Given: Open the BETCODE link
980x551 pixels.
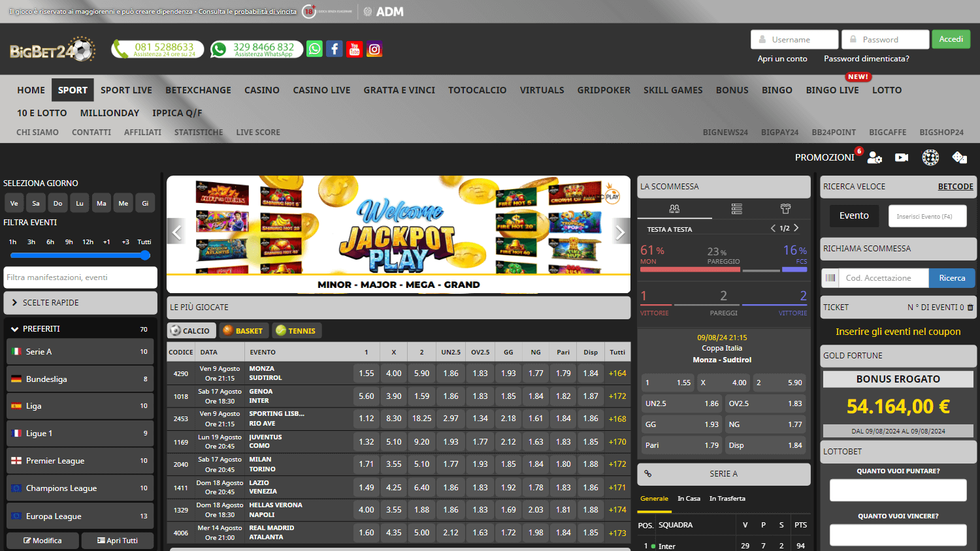Looking at the screenshot, I should [955, 187].
